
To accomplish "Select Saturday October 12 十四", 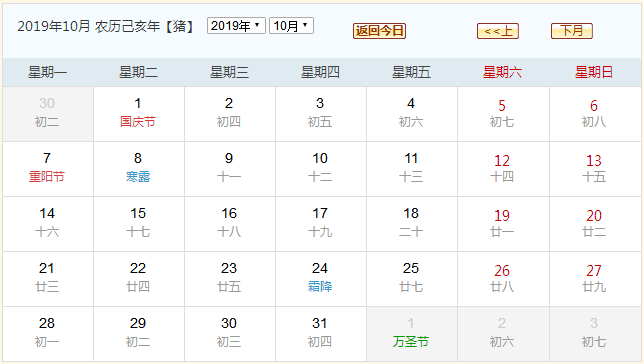I will [503, 169].
